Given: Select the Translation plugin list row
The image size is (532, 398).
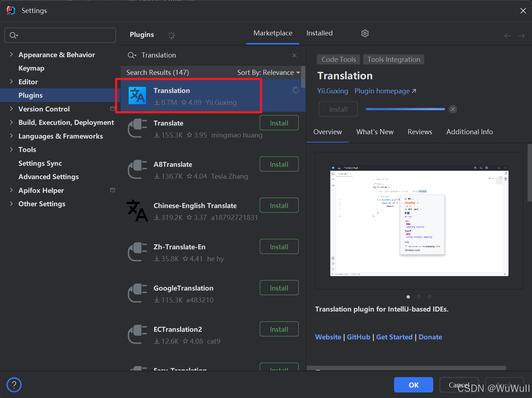Looking at the screenshot, I should [x=213, y=96].
